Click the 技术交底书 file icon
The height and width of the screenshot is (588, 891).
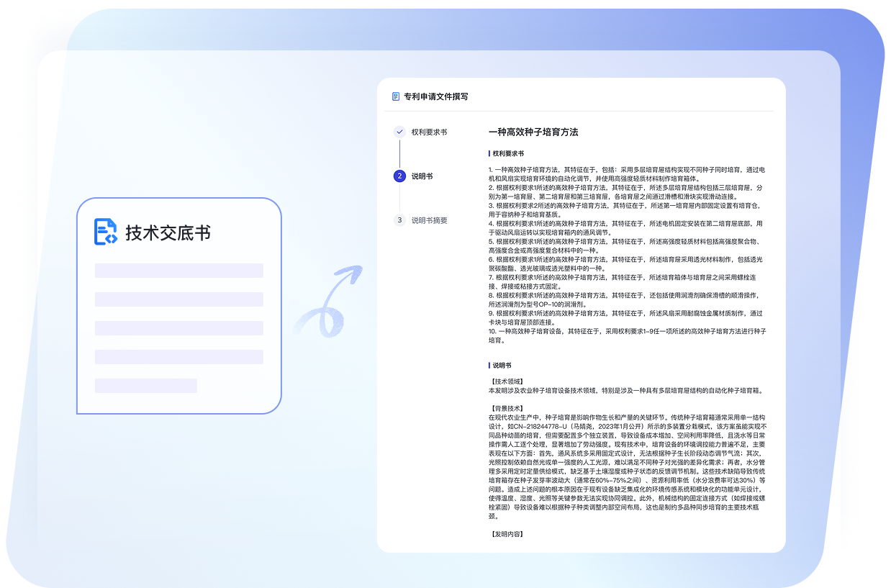tap(105, 232)
